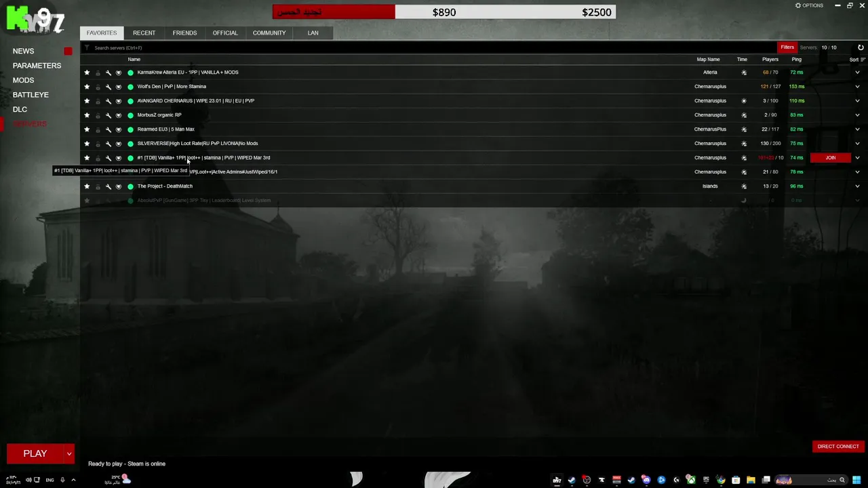
Task: Open BATTLEYE in the left sidebar
Action: click(31, 95)
